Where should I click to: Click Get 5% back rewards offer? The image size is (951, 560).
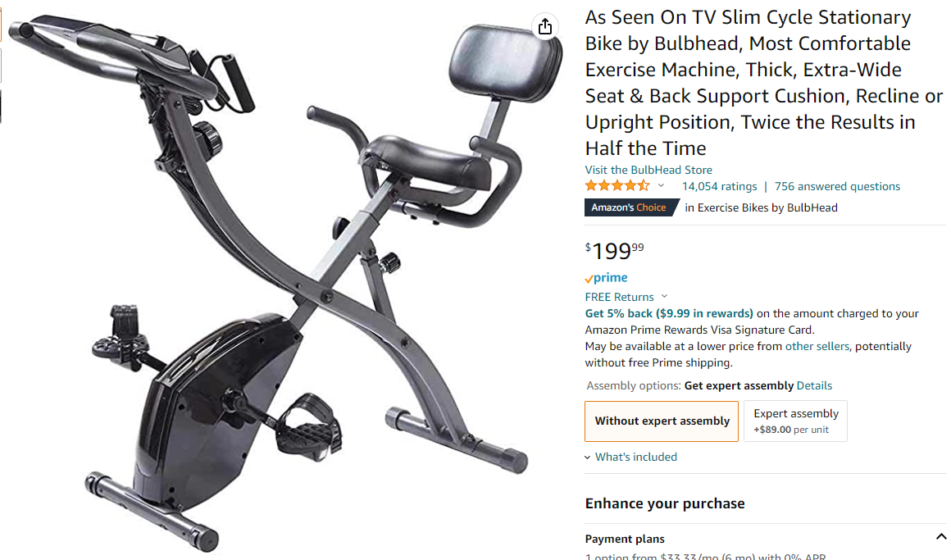[x=669, y=314]
